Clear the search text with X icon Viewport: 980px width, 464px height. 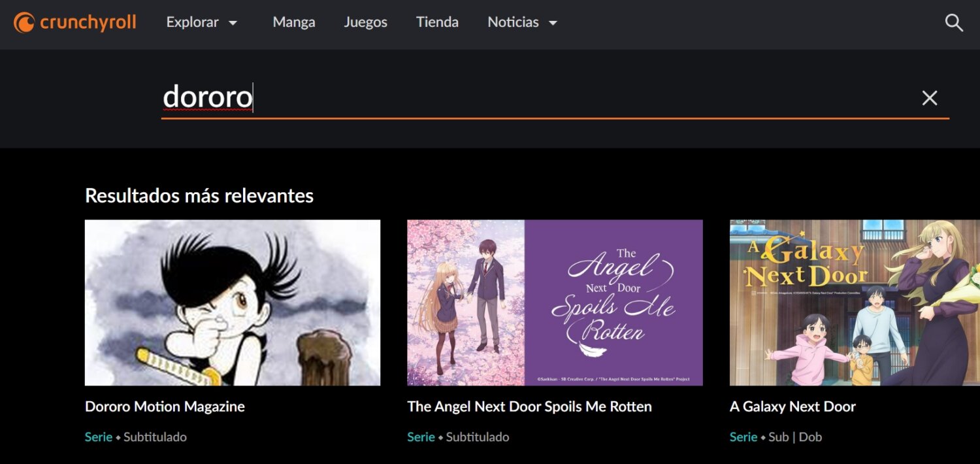pos(929,98)
